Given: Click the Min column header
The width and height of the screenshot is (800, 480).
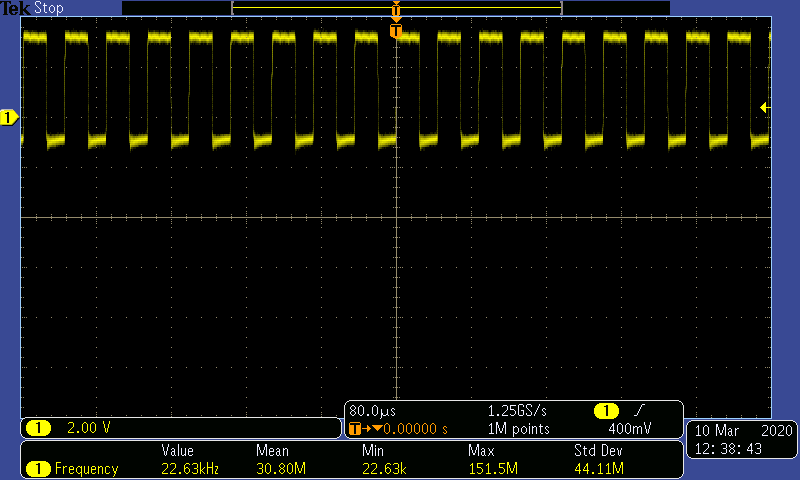Looking at the screenshot, I should tap(372, 450).
